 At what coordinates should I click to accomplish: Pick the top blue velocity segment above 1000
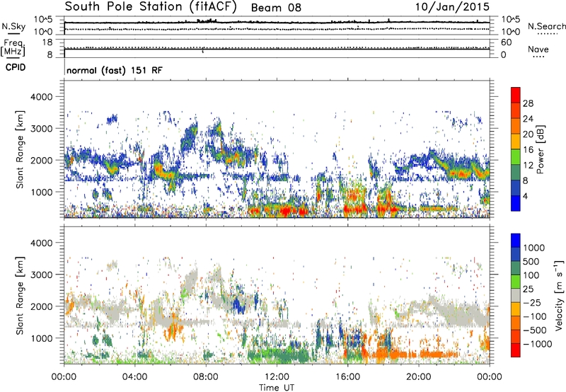pos(516,241)
